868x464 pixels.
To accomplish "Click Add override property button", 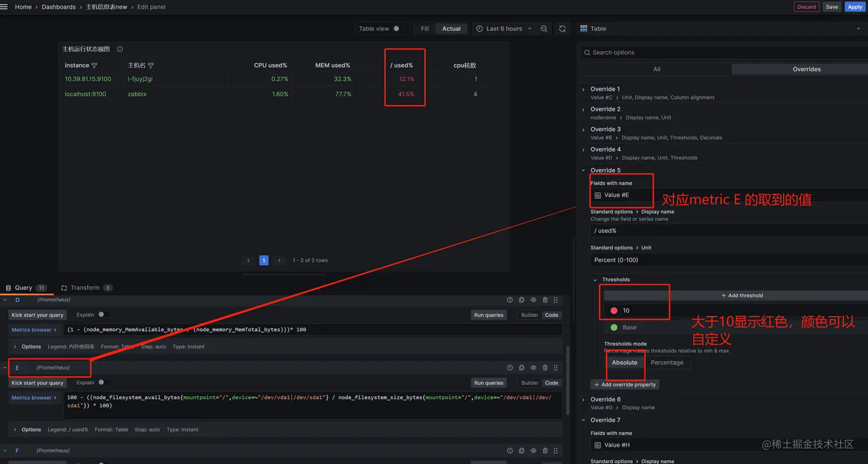I will pos(625,385).
